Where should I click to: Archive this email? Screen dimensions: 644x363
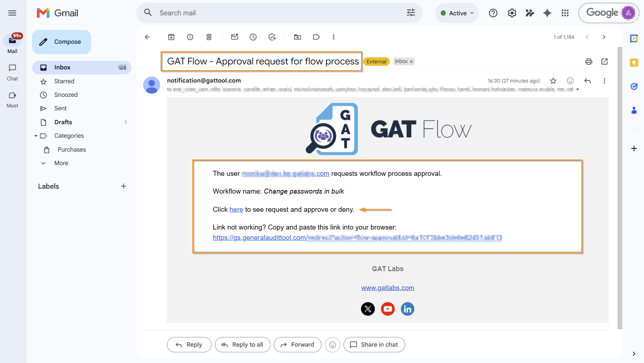(171, 37)
